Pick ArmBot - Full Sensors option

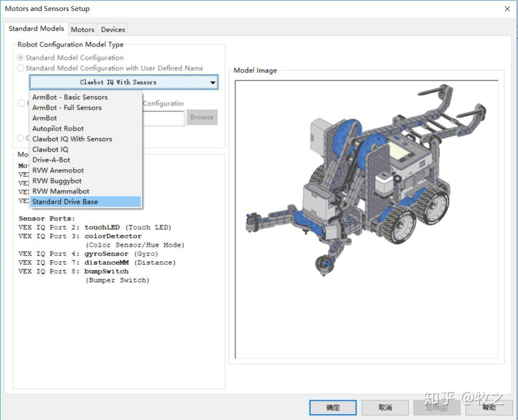[x=67, y=107]
